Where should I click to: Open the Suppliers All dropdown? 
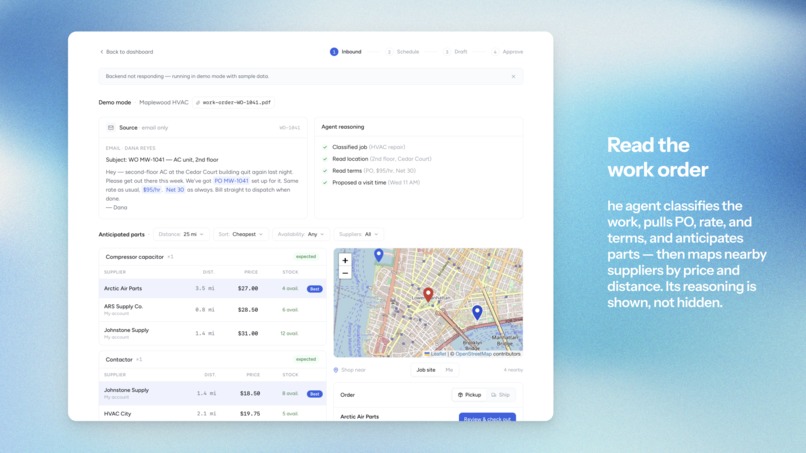point(358,234)
